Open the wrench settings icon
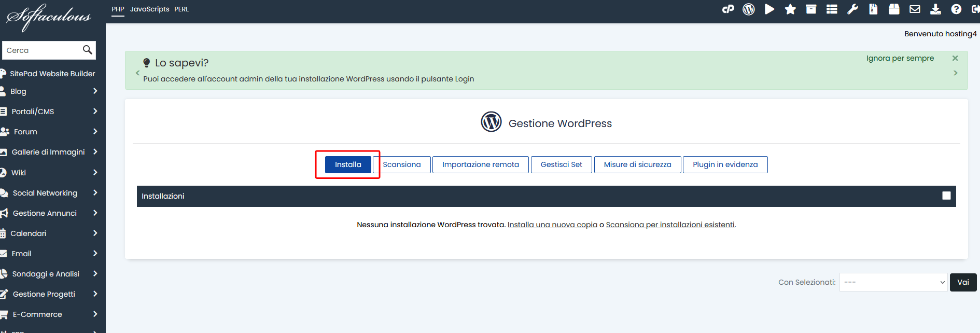Screen dimensions: 980x333 852,9
